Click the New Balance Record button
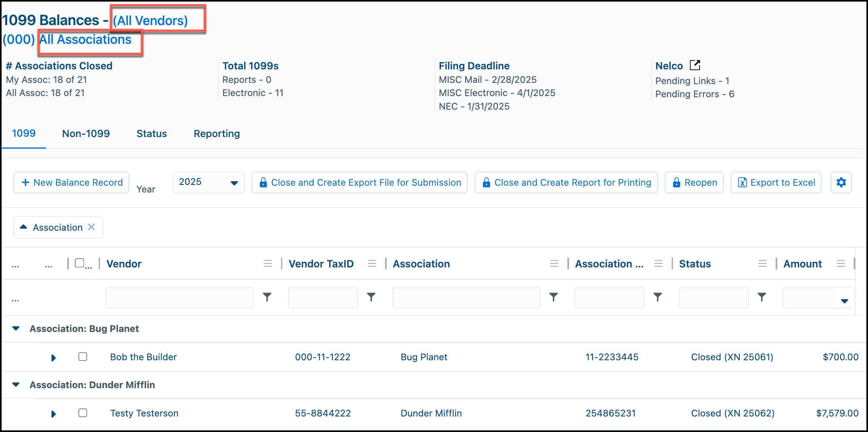Image resolution: width=868 pixels, height=432 pixels. tap(71, 183)
